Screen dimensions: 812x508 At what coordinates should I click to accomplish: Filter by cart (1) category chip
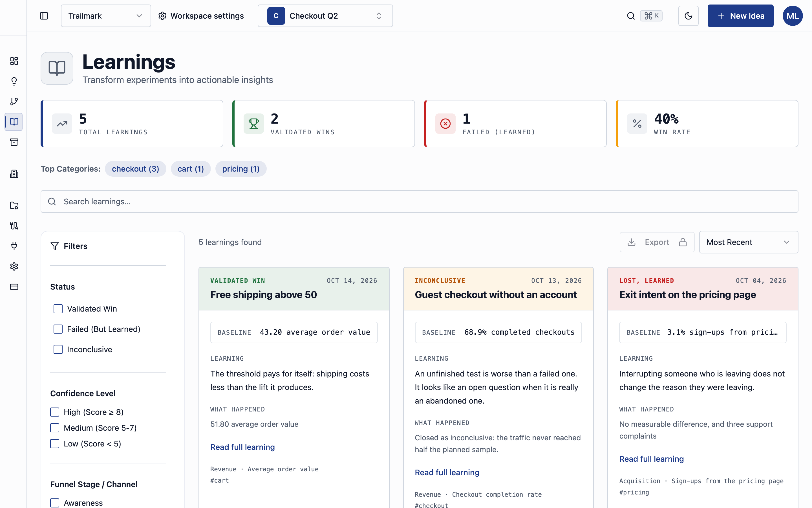point(191,169)
